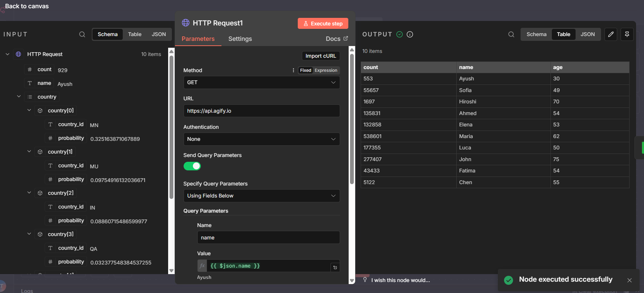This screenshot has width=644, height=293.
Task: Collapse the country[0] node
Action: (29, 110)
